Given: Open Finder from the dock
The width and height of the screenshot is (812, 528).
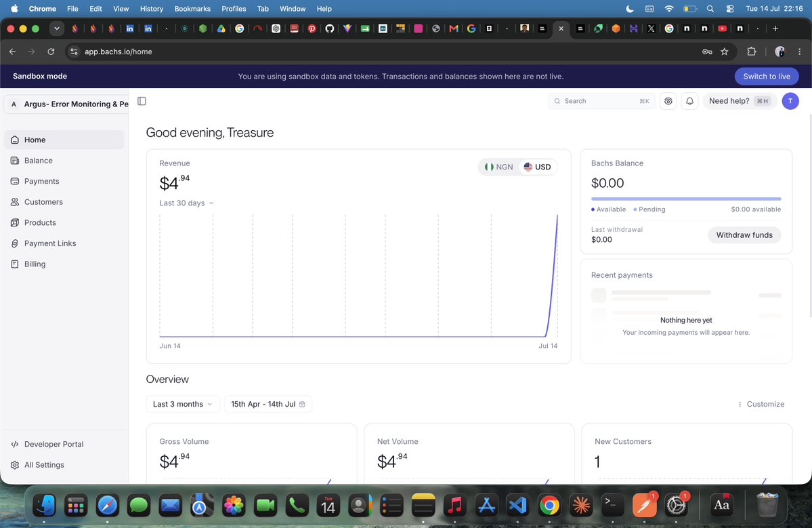Looking at the screenshot, I should point(44,506).
